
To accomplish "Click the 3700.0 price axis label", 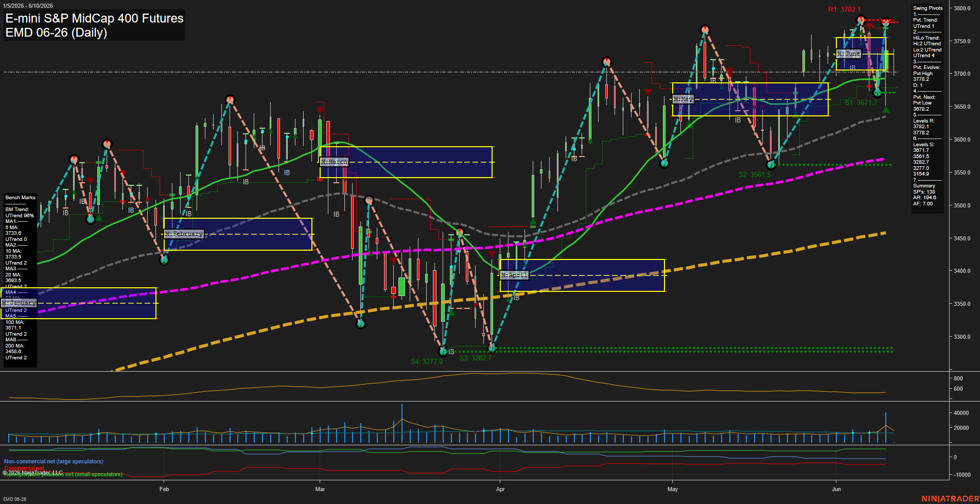I will [962, 74].
